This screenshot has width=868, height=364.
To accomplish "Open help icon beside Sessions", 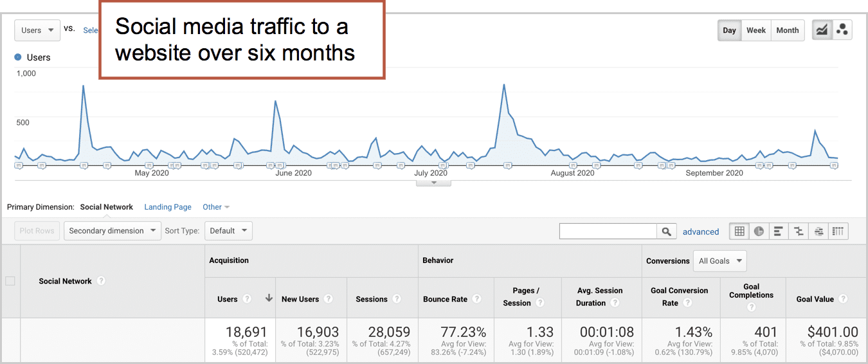I will pos(397,299).
